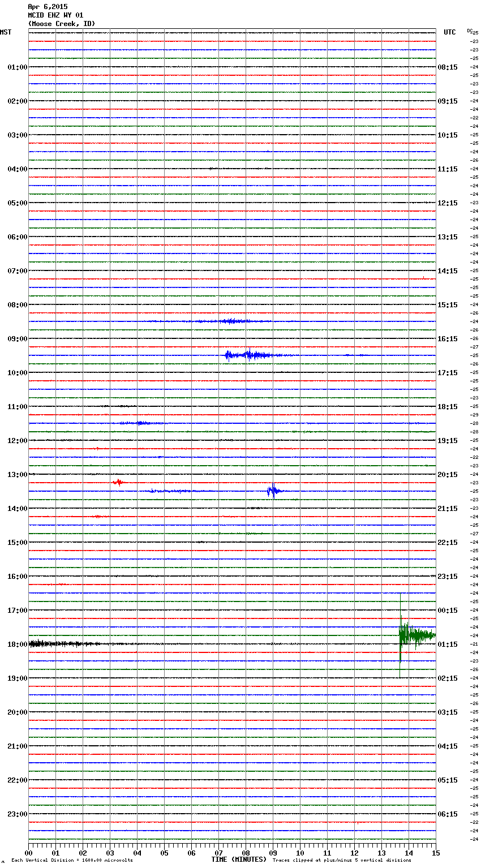Click the blue tremor on the 08:30 trace
The width and height of the screenshot is (481, 868).
(x=232, y=321)
